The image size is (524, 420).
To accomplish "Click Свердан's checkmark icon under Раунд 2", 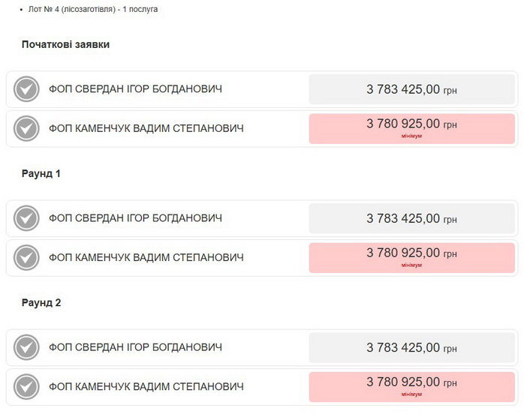I will (26, 348).
